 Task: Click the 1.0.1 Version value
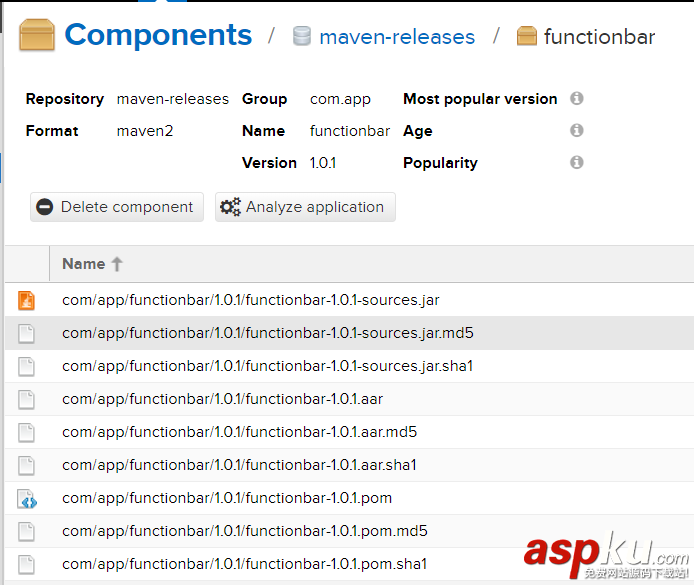coord(323,163)
